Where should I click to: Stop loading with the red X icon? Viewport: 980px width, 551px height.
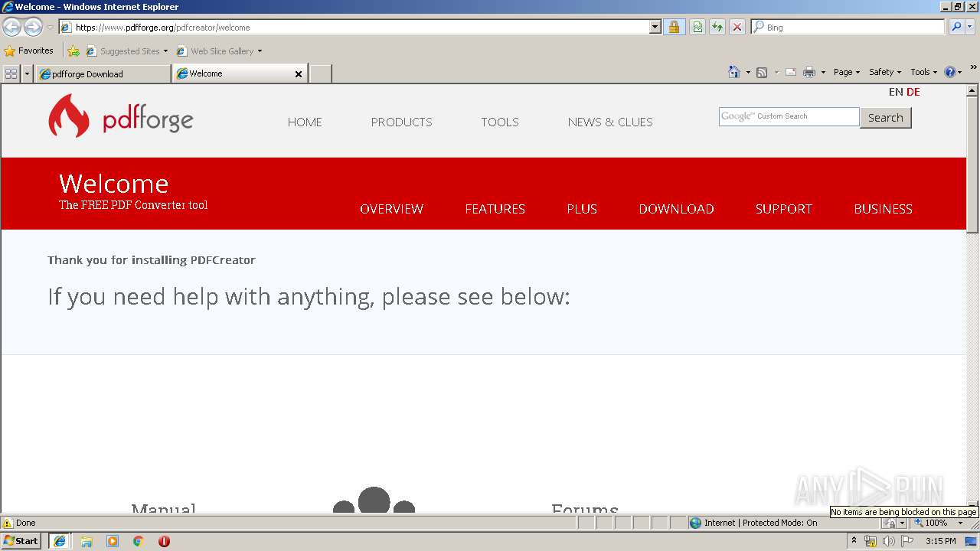click(737, 28)
